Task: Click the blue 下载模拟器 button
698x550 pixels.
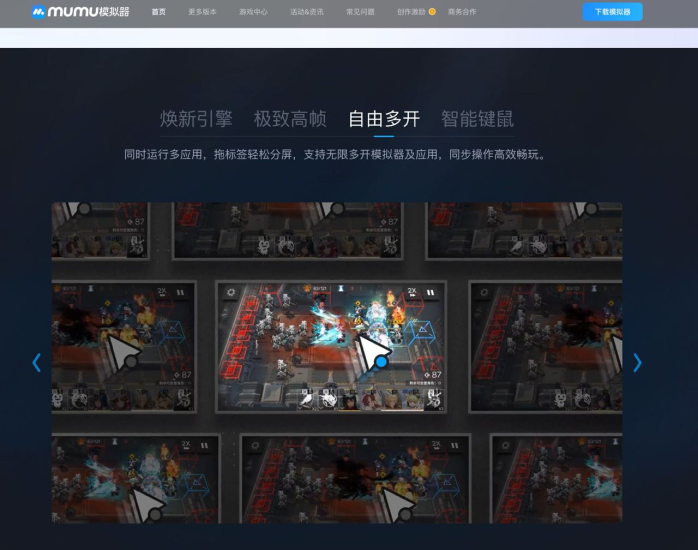Action: [612, 12]
